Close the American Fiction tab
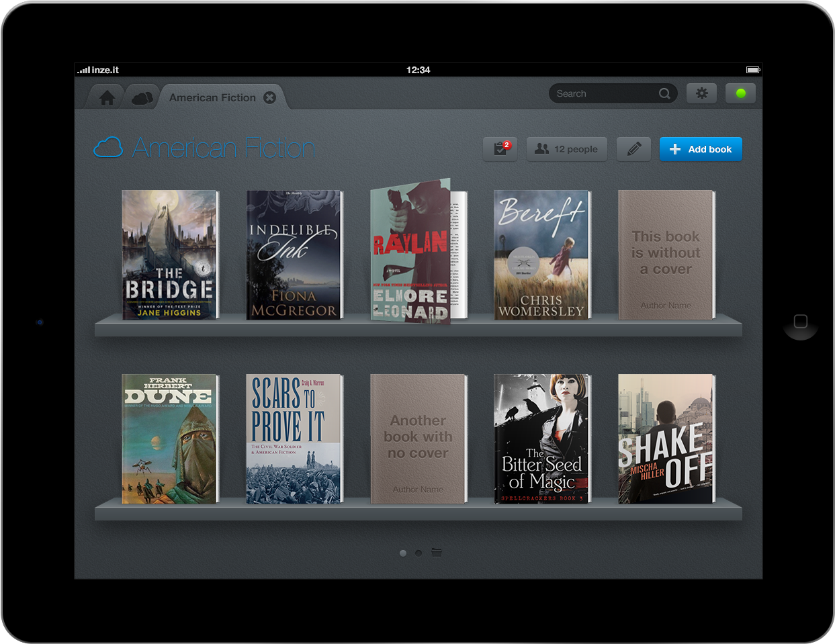Screen dimensions: 835x644 click(269, 97)
